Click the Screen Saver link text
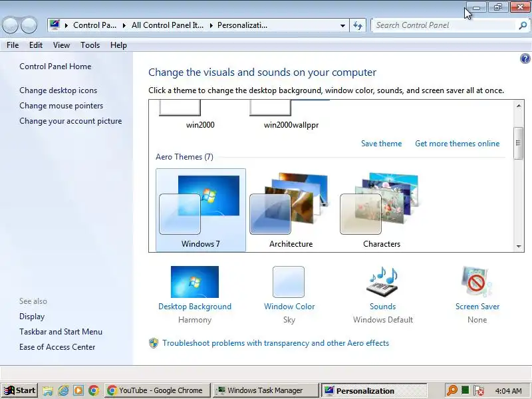The width and height of the screenshot is (532, 399). coord(477,307)
